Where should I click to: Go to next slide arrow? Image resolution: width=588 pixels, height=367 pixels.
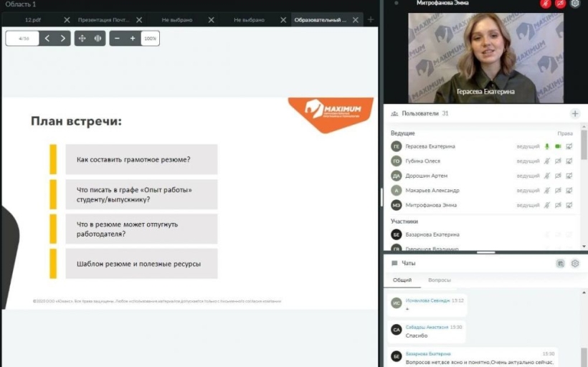click(x=62, y=38)
